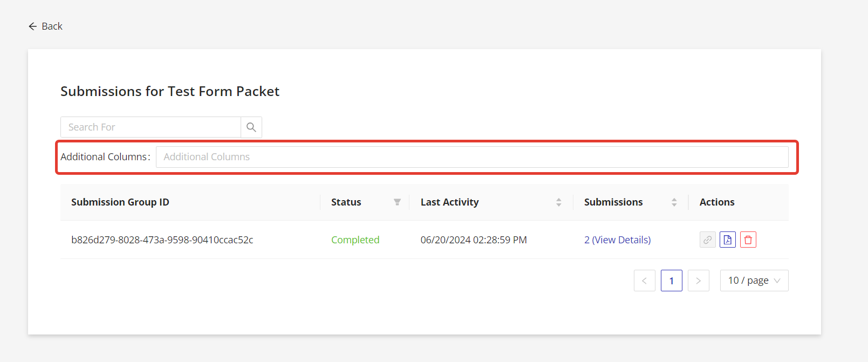Open the Status column filter icon

coord(397,202)
